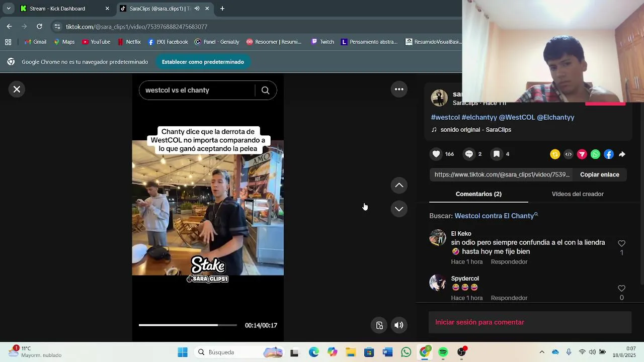Open the #elchantyy hashtag
Screen dimensions: 644x362
[479, 117]
